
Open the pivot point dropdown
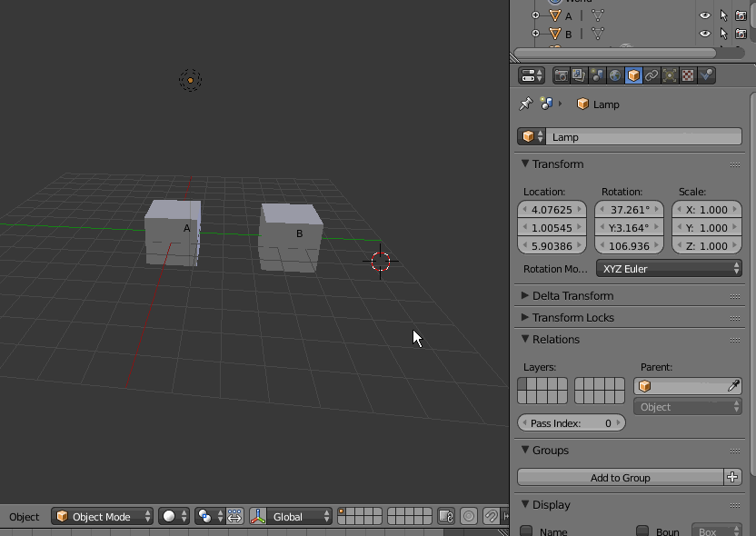(x=210, y=516)
